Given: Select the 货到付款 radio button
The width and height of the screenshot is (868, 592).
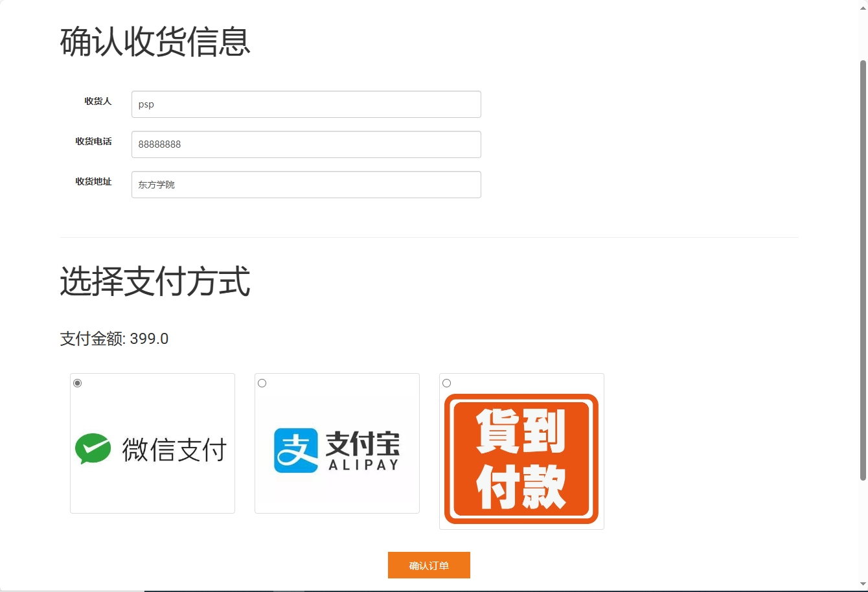Looking at the screenshot, I should 446,383.
